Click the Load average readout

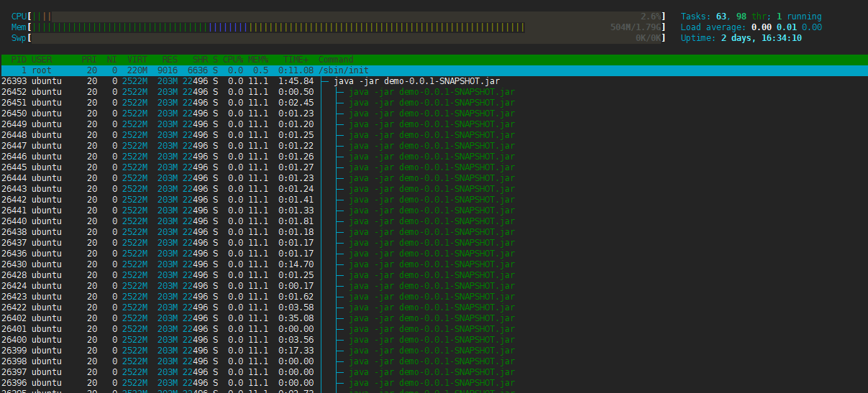pyautogui.click(x=751, y=27)
